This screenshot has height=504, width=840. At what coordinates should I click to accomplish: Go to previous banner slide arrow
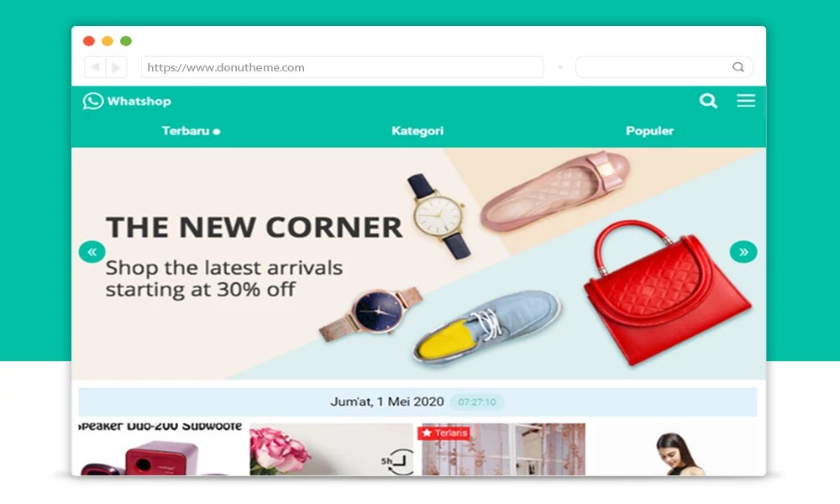pyautogui.click(x=92, y=252)
